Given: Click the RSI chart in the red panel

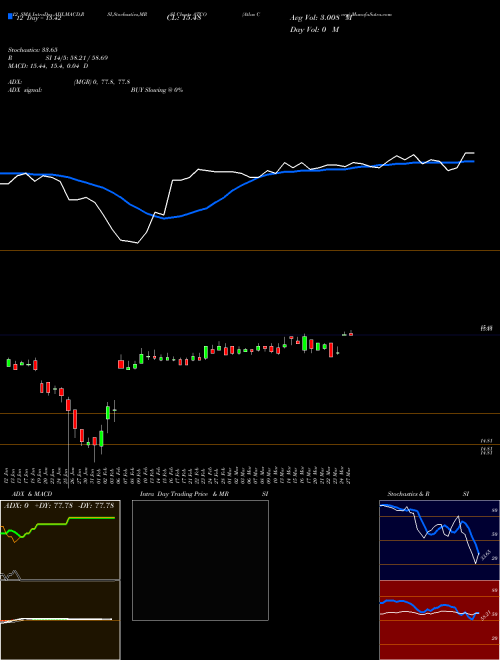Looking at the screenshot, I should (439, 620).
